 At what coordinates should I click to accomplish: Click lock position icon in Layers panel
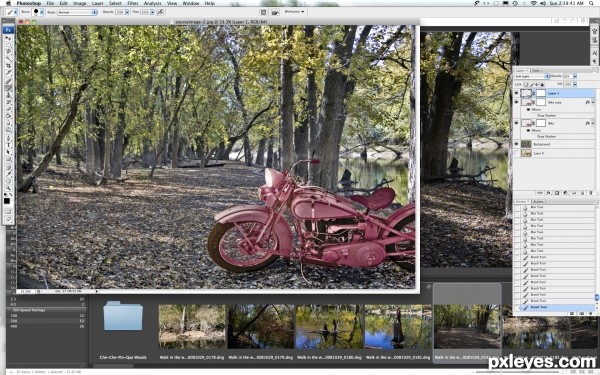click(537, 85)
